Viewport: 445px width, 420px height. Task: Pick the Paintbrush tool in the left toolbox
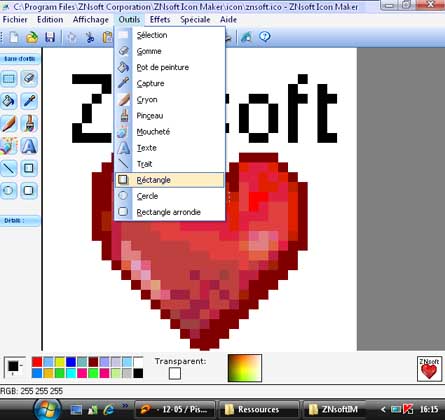(29, 123)
